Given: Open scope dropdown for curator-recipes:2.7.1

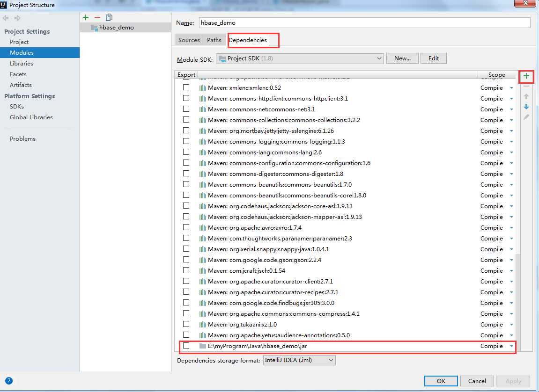Looking at the screenshot, I should pos(511,292).
